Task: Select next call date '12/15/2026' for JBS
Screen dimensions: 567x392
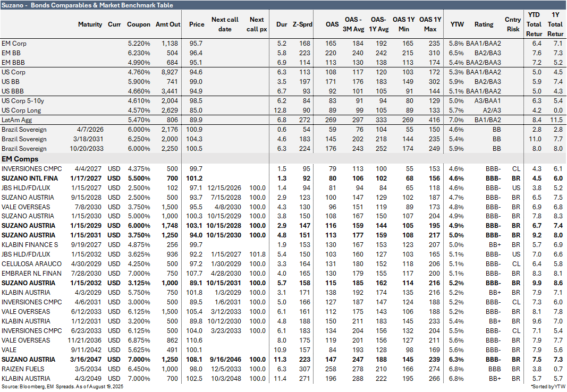Action: (224, 188)
